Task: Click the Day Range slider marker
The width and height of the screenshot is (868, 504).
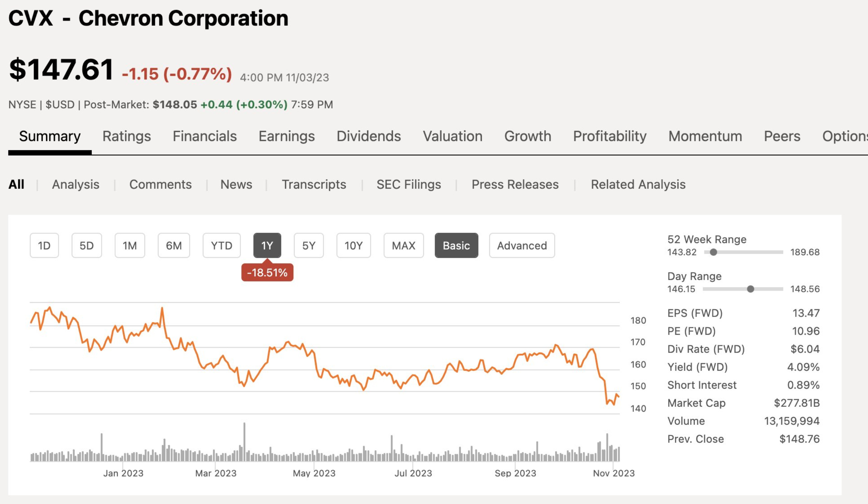Action: pos(750,289)
